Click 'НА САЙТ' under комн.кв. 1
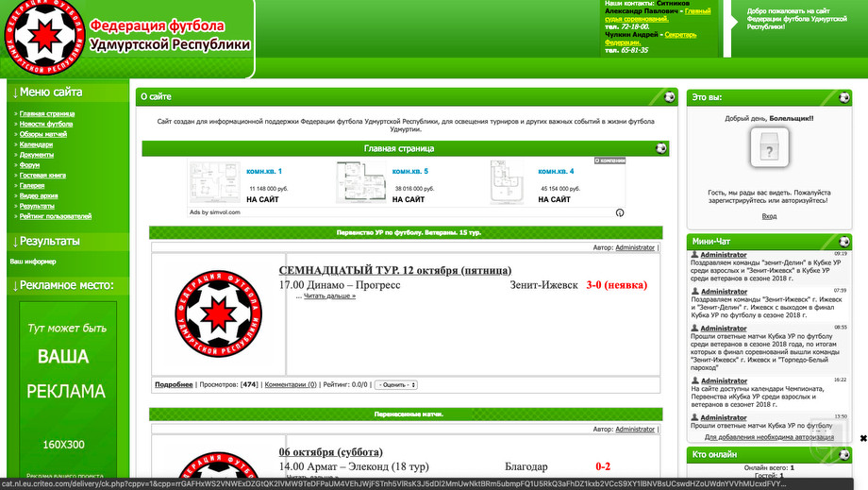This screenshot has height=490, width=868. pyautogui.click(x=262, y=199)
